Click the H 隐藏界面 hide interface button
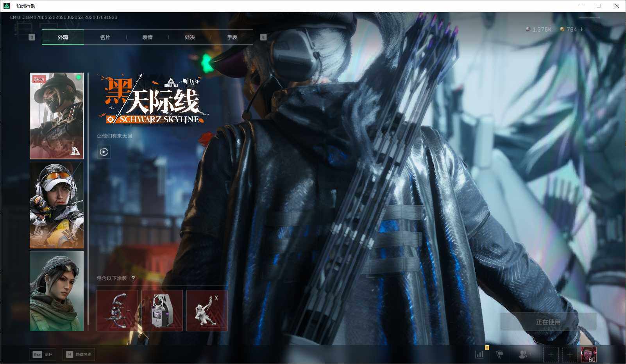This screenshot has height=364, width=626. [x=79, y=354]
